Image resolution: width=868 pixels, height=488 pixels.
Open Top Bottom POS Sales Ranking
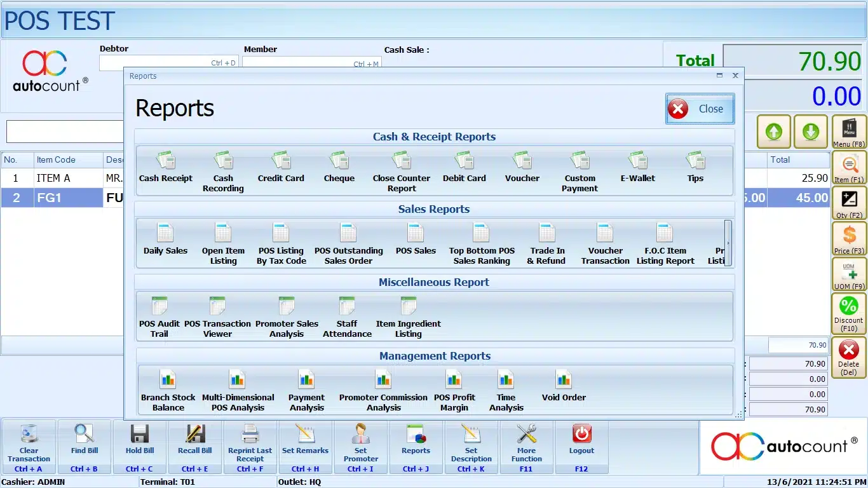[481, 244]
